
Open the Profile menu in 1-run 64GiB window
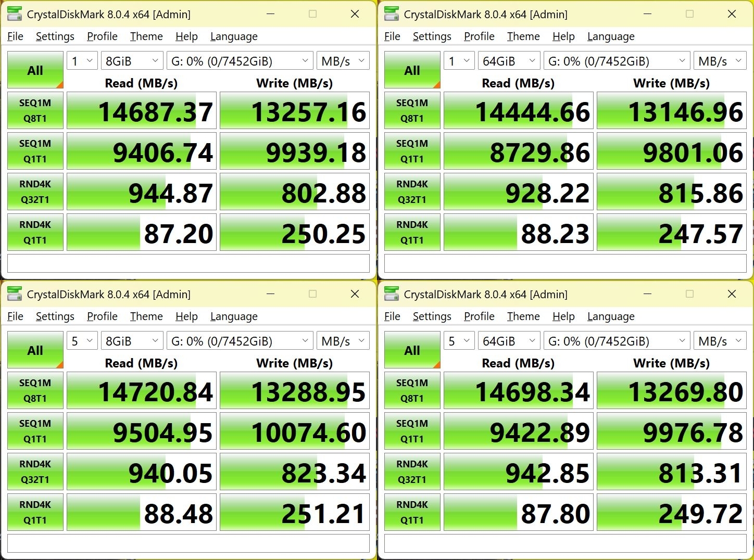pos(479,36)
